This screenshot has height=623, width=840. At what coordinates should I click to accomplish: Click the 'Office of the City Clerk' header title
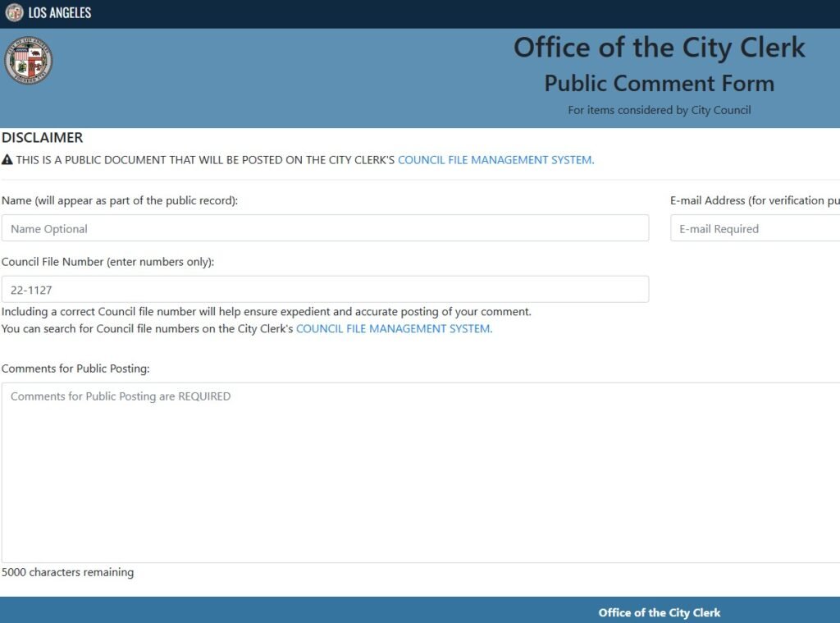click(659, 48)
